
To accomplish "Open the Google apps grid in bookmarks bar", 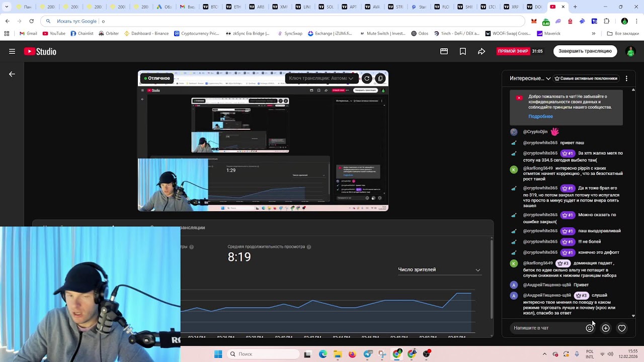I will click(x=7, y=34).
